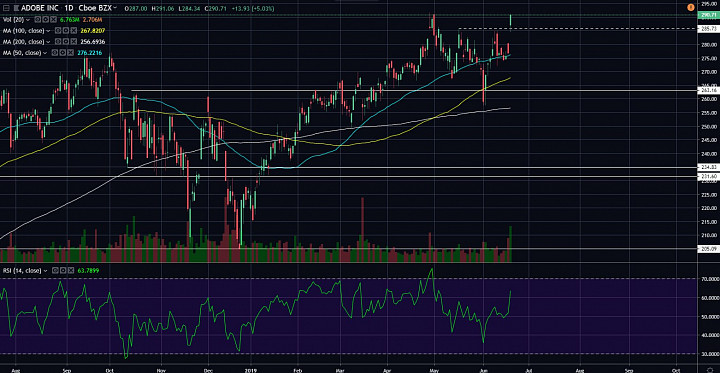
Task: Hide the MA (50, close) line
Action: [x=55, y=53]
